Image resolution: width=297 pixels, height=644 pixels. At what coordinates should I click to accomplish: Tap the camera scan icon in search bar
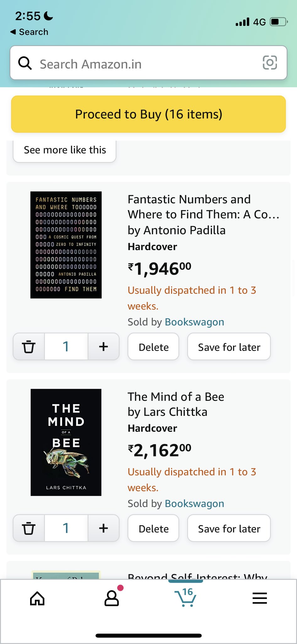point(270,63)
